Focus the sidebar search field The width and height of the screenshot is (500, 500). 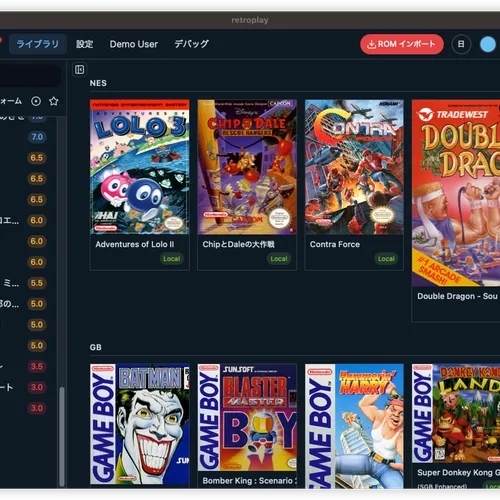coord(30,75)
